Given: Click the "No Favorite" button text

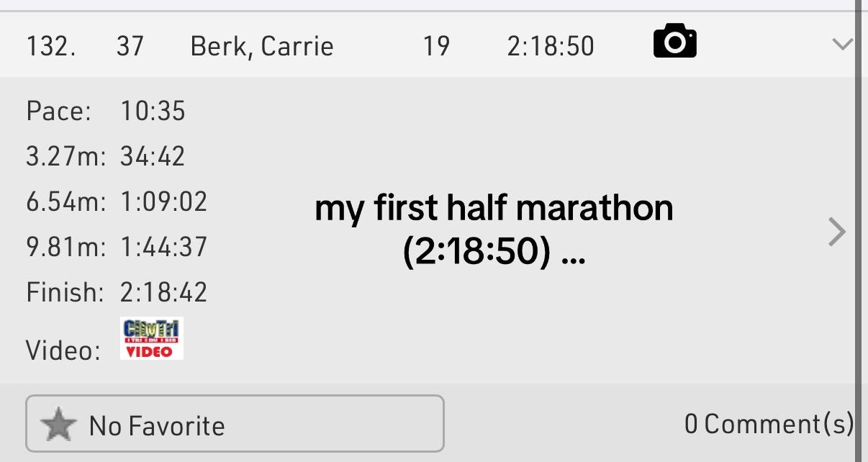Looking at the screenshot, I should coord(157,426).
